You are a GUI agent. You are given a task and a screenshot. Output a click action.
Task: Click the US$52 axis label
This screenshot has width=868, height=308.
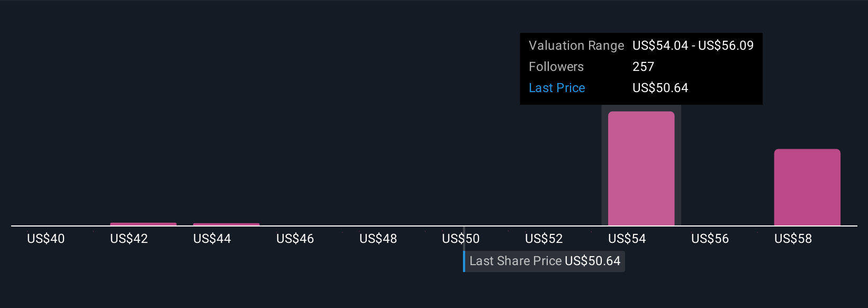[x=544, y=239]
